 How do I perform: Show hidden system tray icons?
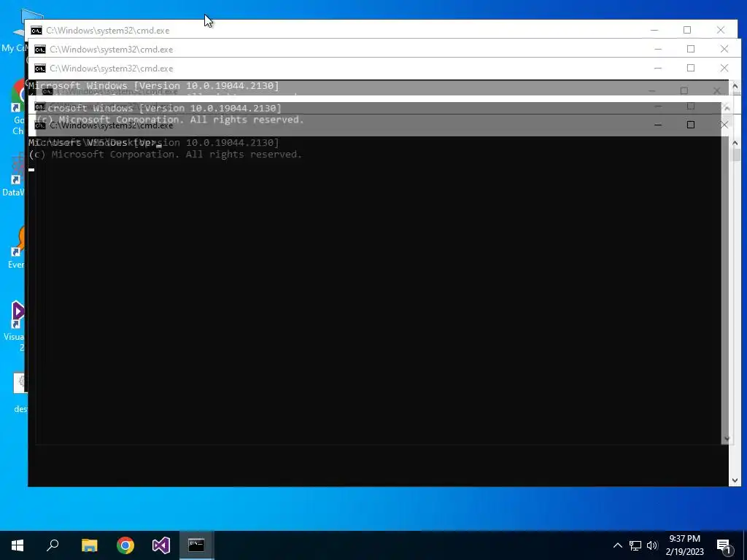tap(617, 545)
